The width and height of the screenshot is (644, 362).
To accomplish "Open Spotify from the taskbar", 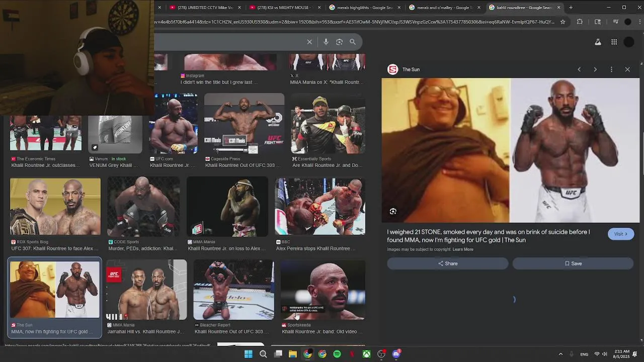I will [x=337, y=354].
